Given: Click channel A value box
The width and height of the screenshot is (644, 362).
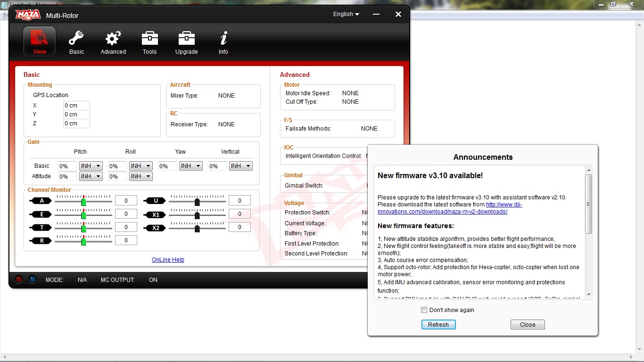Looking at the screenshot, I should (x=126, y=201).
